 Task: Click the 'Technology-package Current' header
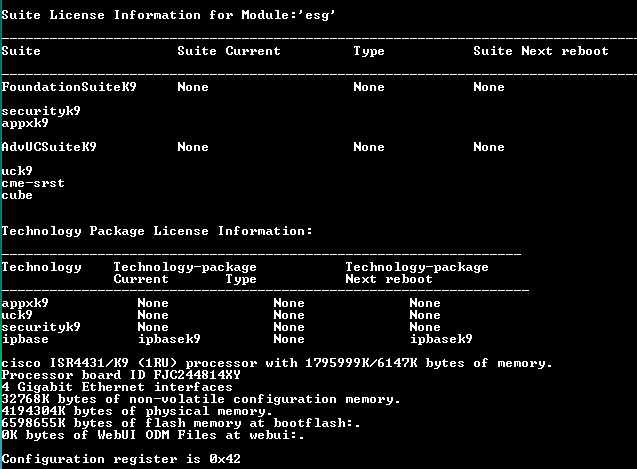[x=185, y=273]
